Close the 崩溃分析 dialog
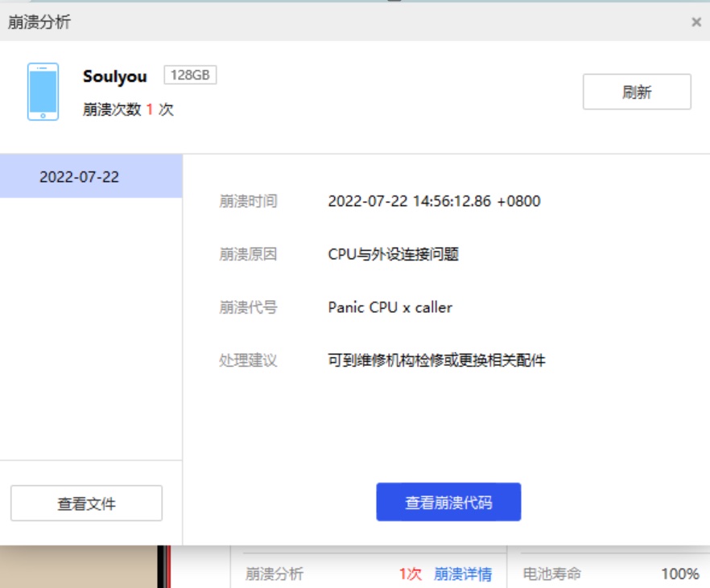The image size is (710, 588). [696, 23]
